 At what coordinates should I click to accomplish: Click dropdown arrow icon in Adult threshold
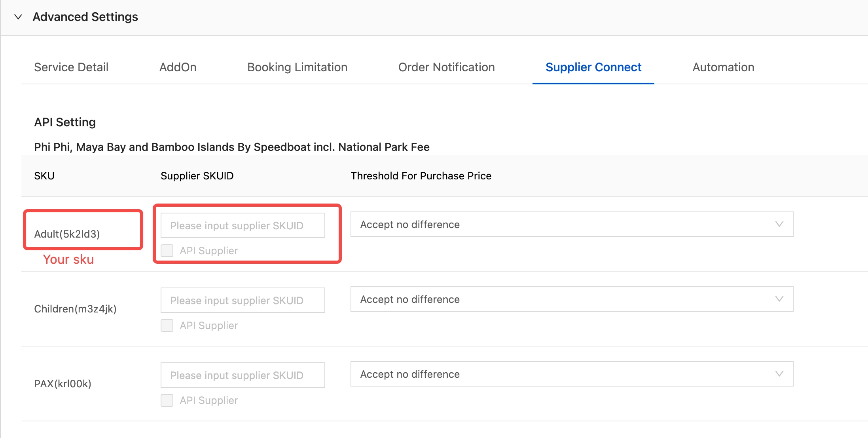[x=779, y=225]
